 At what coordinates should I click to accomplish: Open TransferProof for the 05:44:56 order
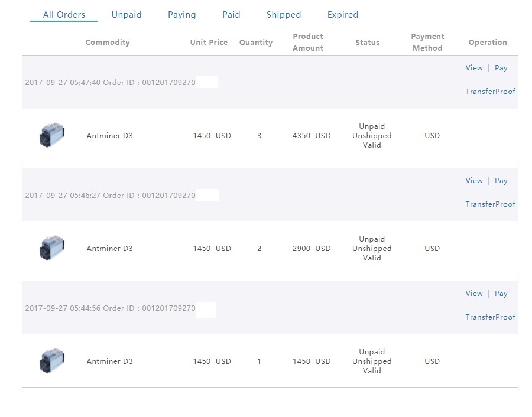(x=490, y=317)
